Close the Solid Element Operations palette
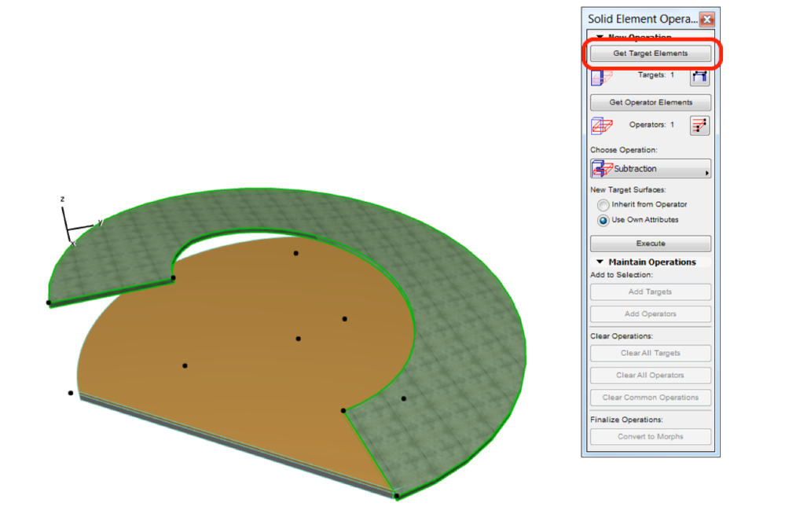The width and height of the screenshot is (785, 532). 707,20
